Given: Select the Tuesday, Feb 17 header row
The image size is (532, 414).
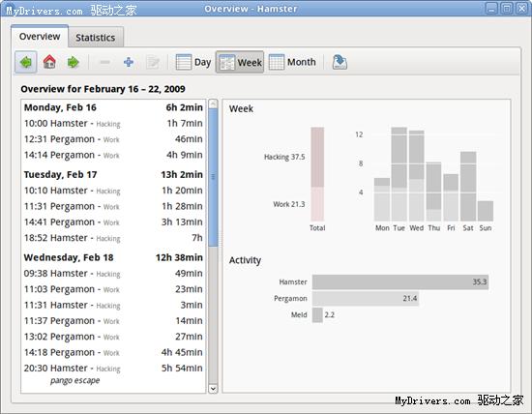Looking at the screenshot, I should coord(113,174).
